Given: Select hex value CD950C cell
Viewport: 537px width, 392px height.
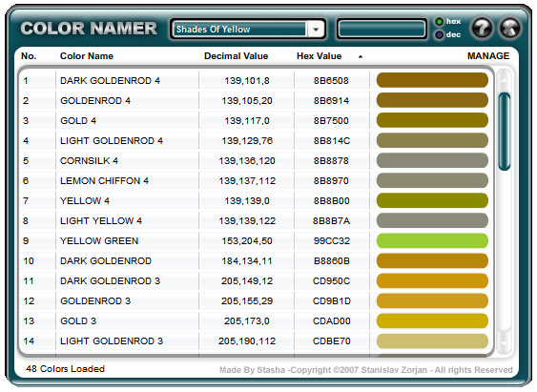Looking at the screenshot, I should click(x=331, y=280).
